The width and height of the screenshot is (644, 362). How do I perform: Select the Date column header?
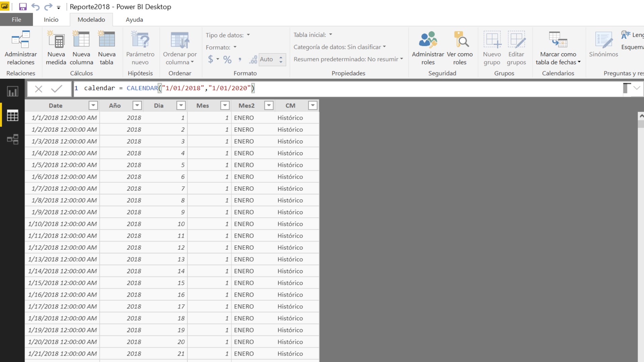[56, 106]
